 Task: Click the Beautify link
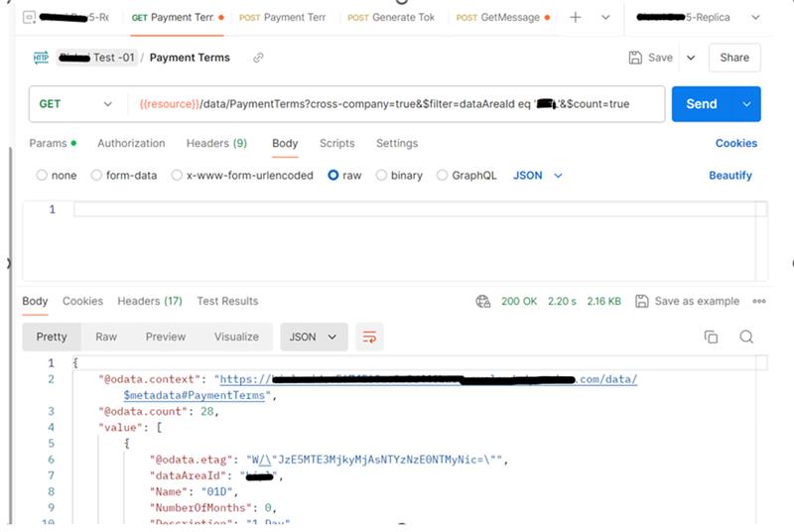tap(730, 176)
